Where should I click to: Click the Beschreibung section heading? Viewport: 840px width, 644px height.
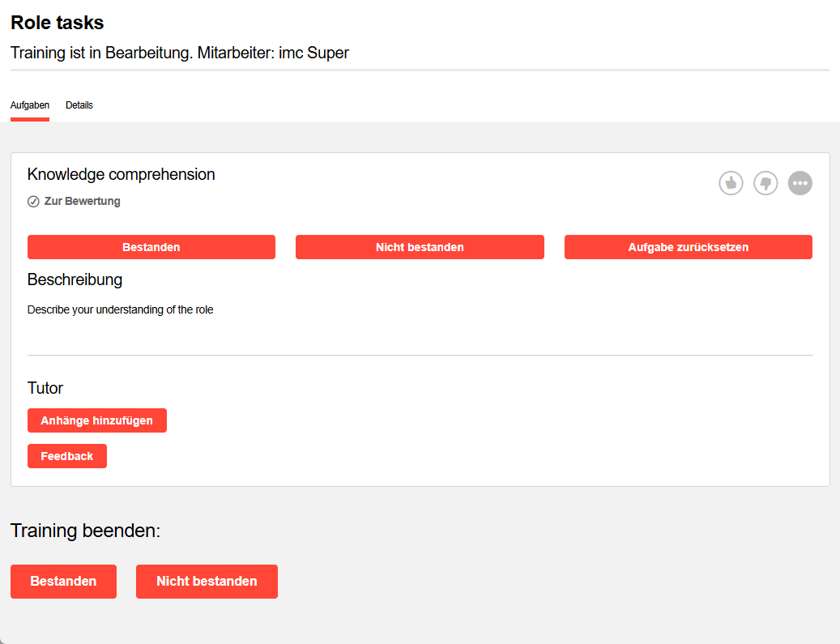[75, 279]
